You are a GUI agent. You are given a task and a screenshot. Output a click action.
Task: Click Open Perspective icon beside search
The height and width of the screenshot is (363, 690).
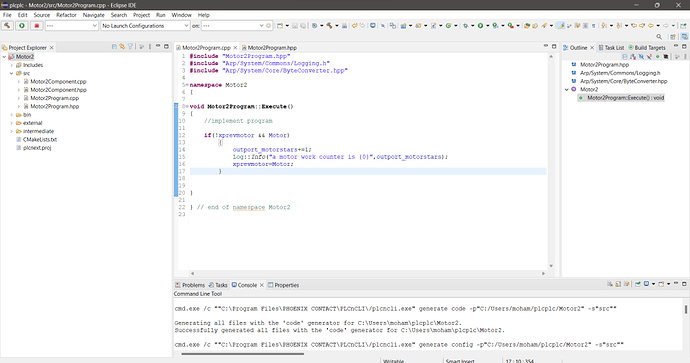[x=672, y=37]
